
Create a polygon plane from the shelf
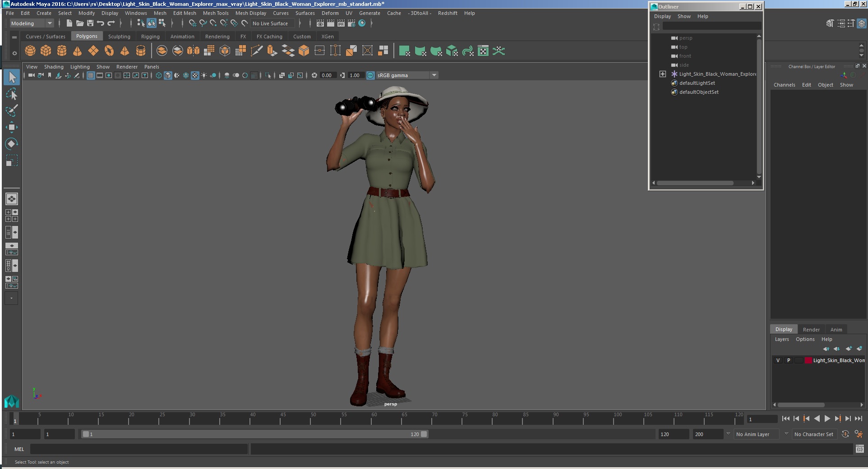pos(93,51)
